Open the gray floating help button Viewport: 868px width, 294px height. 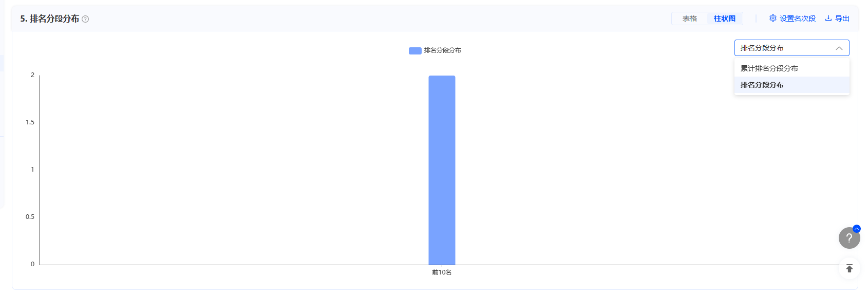pos(849,238)
